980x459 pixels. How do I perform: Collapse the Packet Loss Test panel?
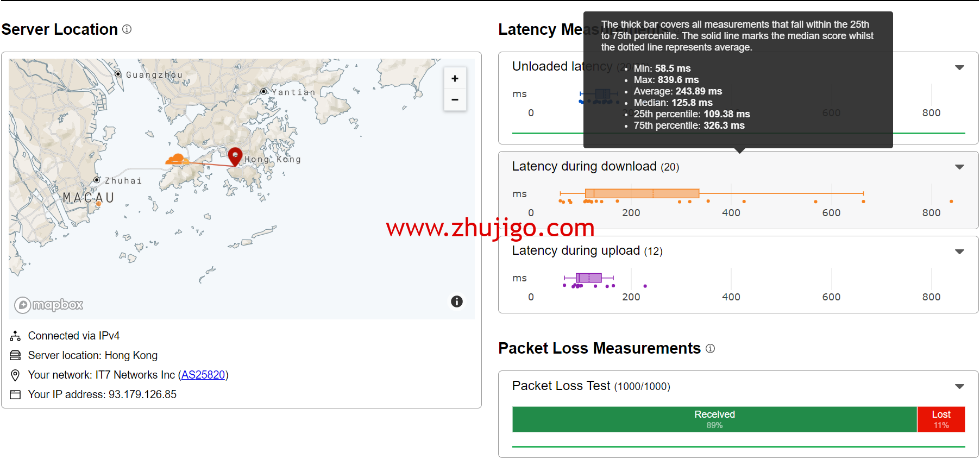coord(959,386)
